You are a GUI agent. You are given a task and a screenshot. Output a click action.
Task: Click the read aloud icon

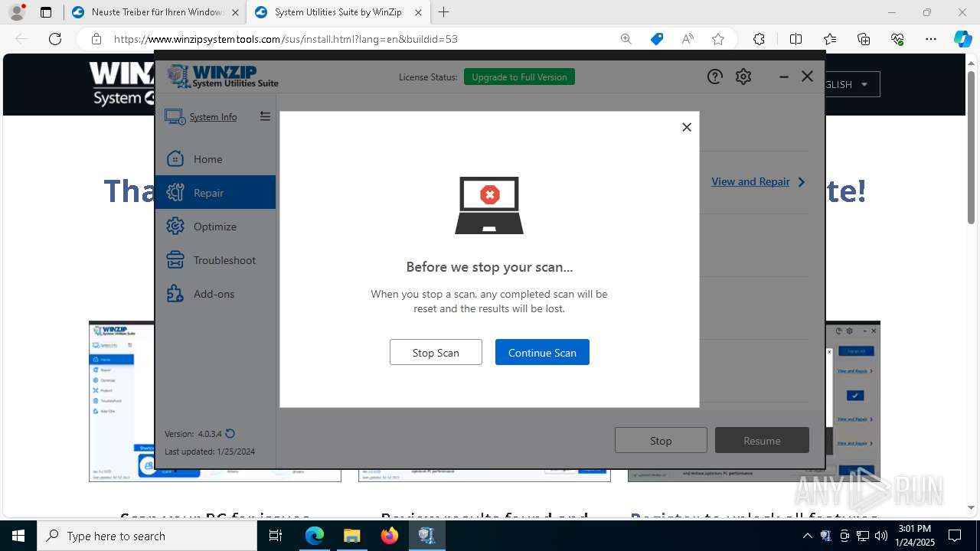688,39
